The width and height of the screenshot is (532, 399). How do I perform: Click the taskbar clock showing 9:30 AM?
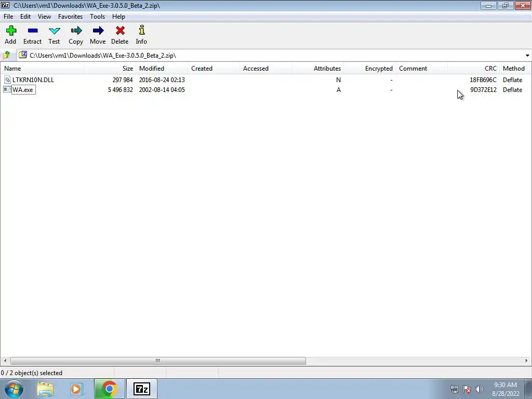[x=506, y=389]
